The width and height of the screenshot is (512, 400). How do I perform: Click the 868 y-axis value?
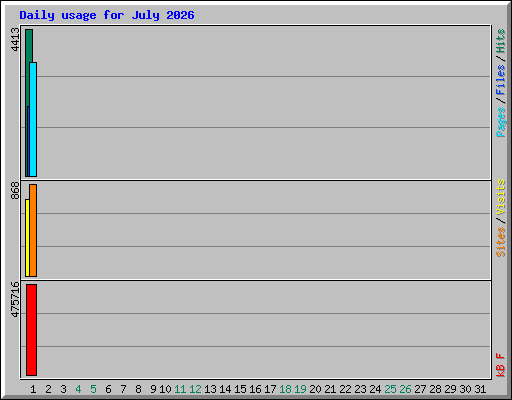[x=15, y=190]
